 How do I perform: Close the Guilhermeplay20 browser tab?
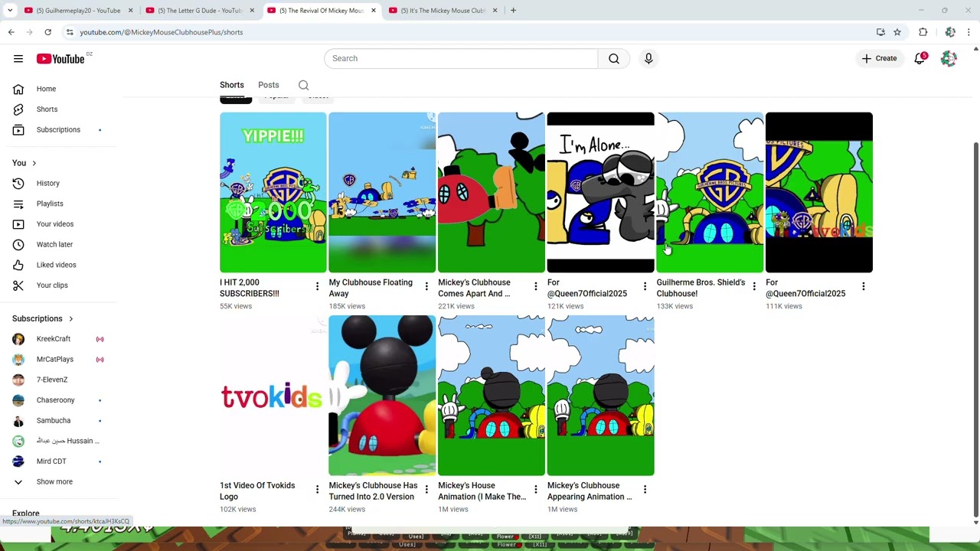[x=130, y=11]
